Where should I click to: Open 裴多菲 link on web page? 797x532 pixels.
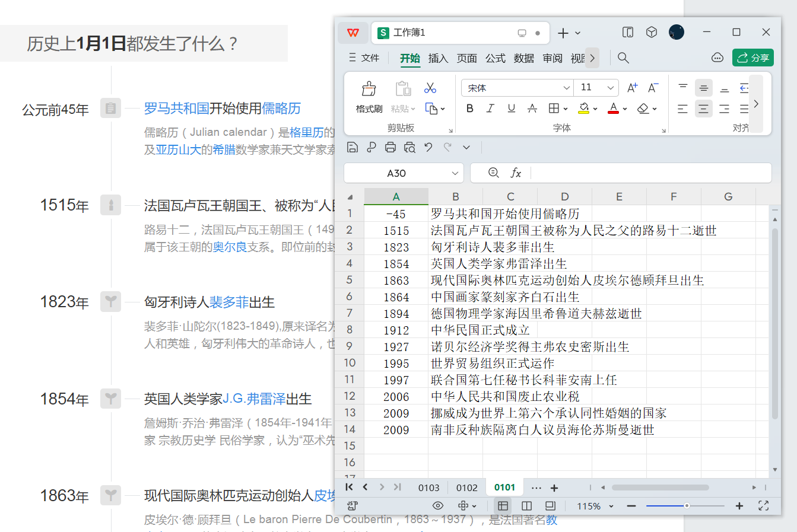(x=229, y=302)
